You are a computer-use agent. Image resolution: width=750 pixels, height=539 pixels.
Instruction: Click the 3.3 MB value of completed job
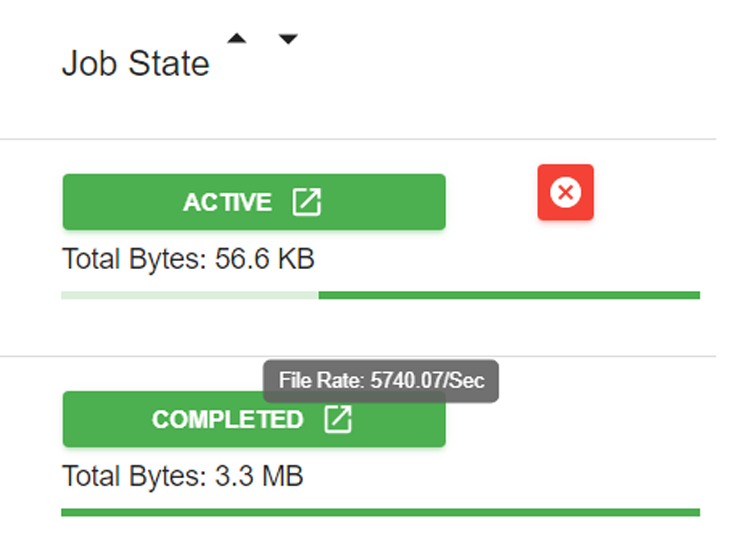click(259, 476)
